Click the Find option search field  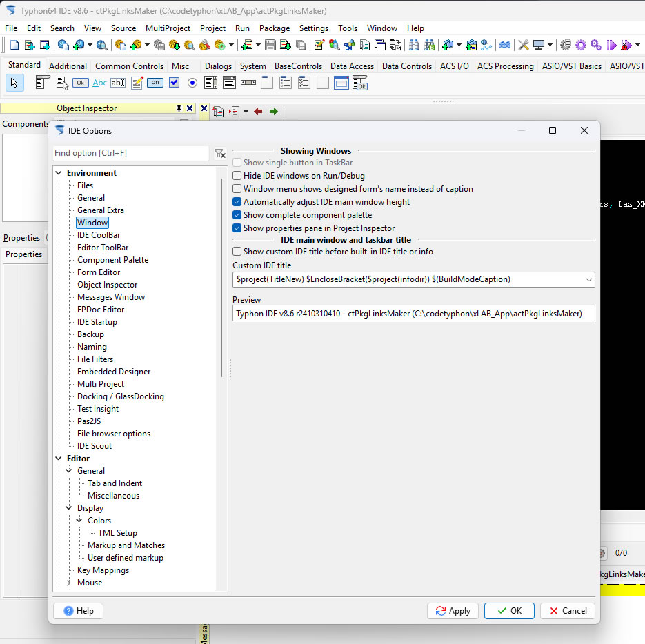[131, 153]
